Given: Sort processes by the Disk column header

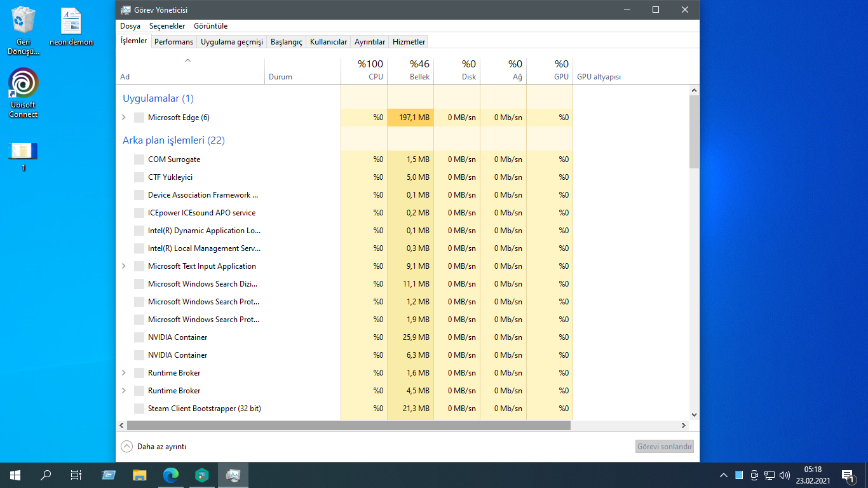Looking at the screenshot, I should (x=457, y=70).
